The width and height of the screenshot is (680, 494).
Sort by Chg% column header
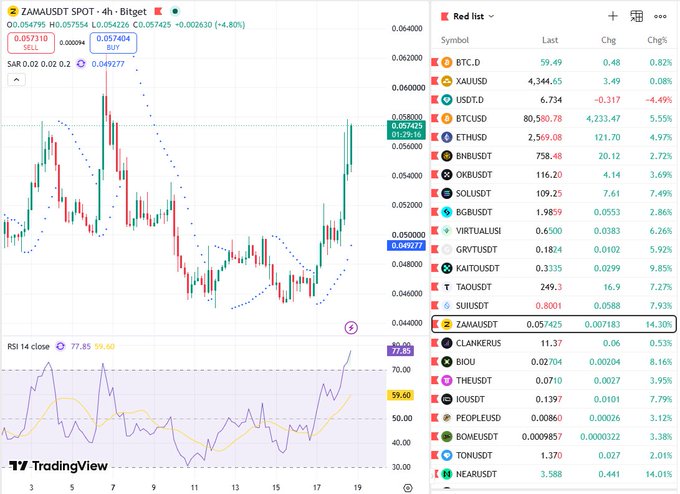657,40
